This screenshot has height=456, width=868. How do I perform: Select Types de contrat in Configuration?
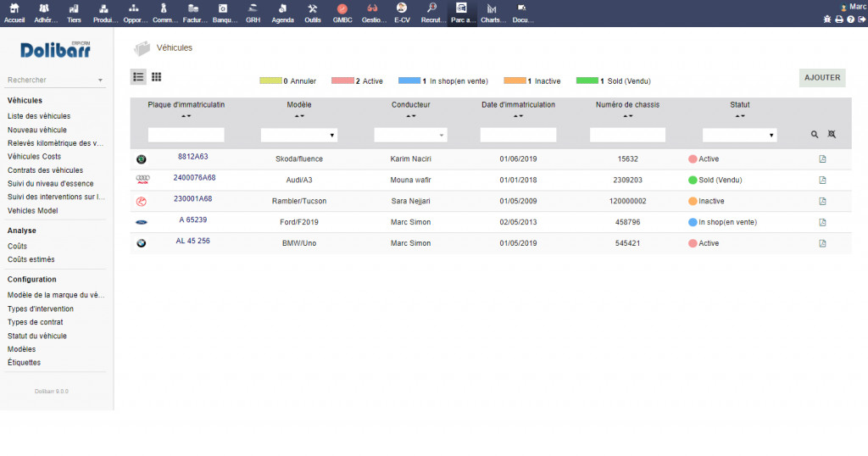(36, 322)
